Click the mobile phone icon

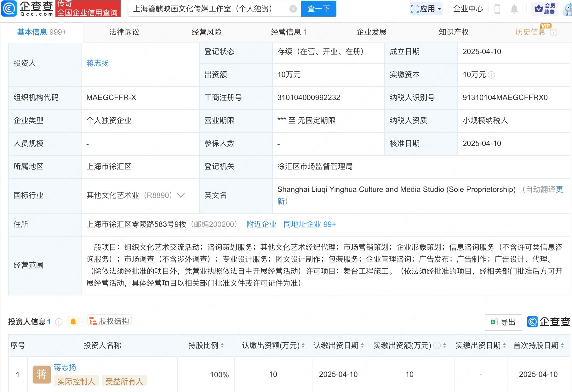497,9
